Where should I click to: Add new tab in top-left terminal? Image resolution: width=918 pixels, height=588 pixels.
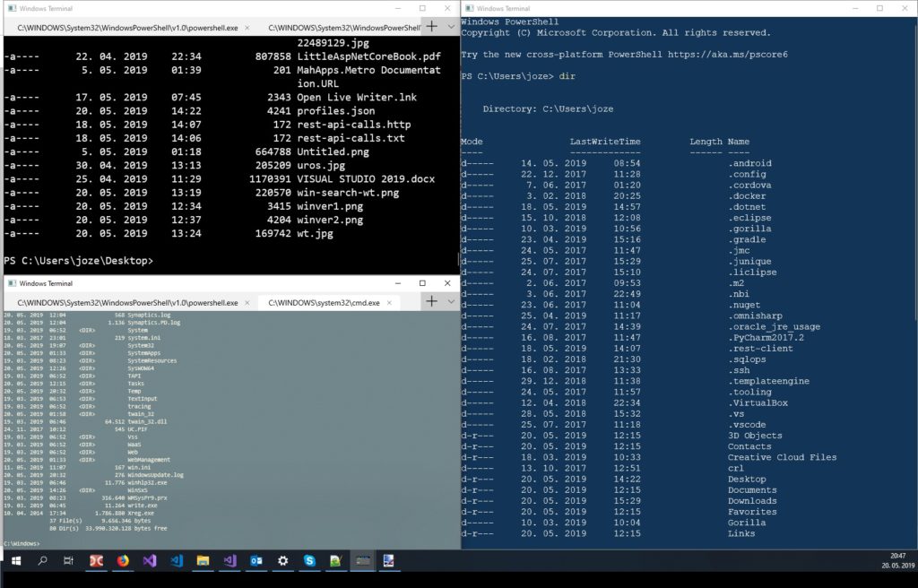pos(431,26)
